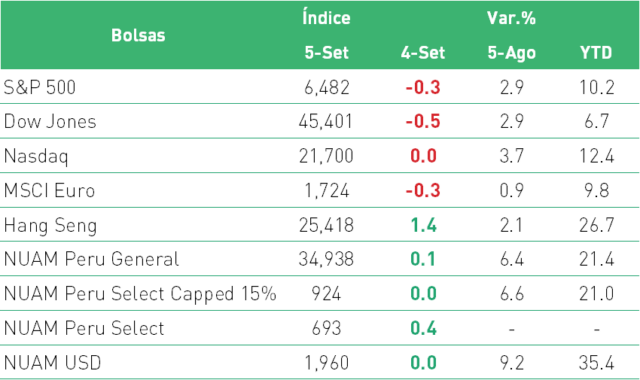This screenshot has width=640, height=380.
Task: Click NUAM Peru Select Capped 15% label
Action: 140,294
